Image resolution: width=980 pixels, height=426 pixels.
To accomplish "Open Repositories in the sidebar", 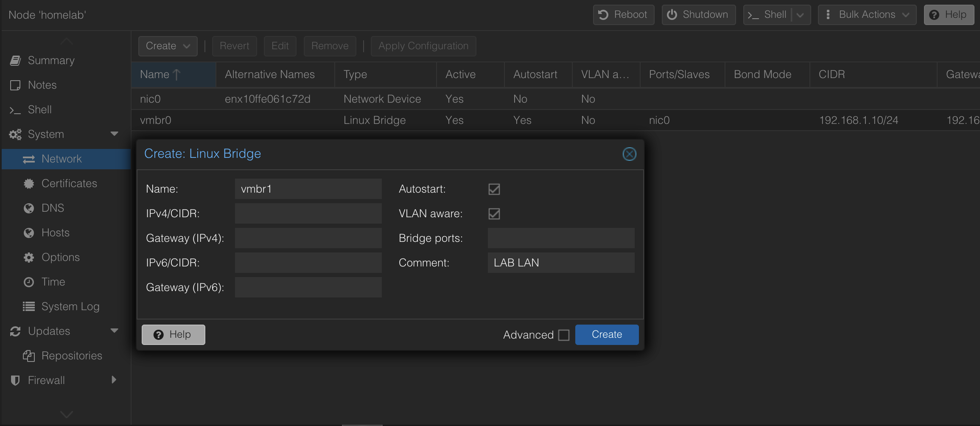I will pos(66,356).
